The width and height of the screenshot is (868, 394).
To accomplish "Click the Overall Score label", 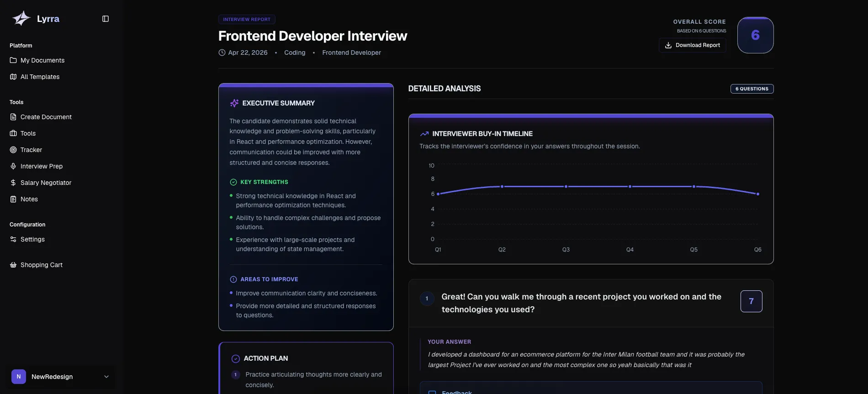I will [699, 22].
